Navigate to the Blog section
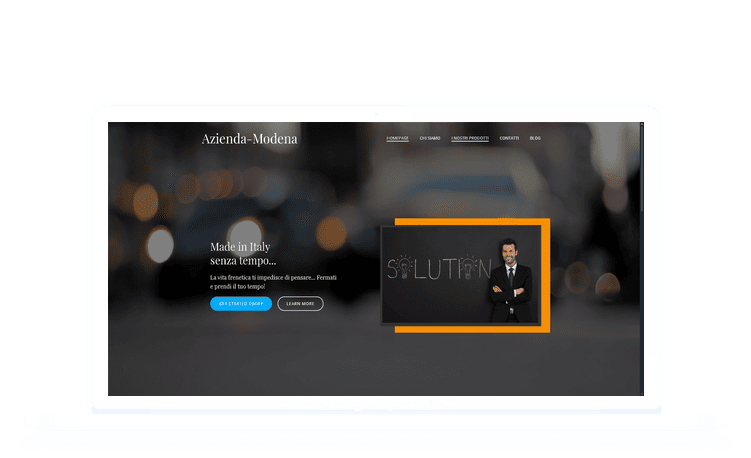 click(x=535, y=138)
